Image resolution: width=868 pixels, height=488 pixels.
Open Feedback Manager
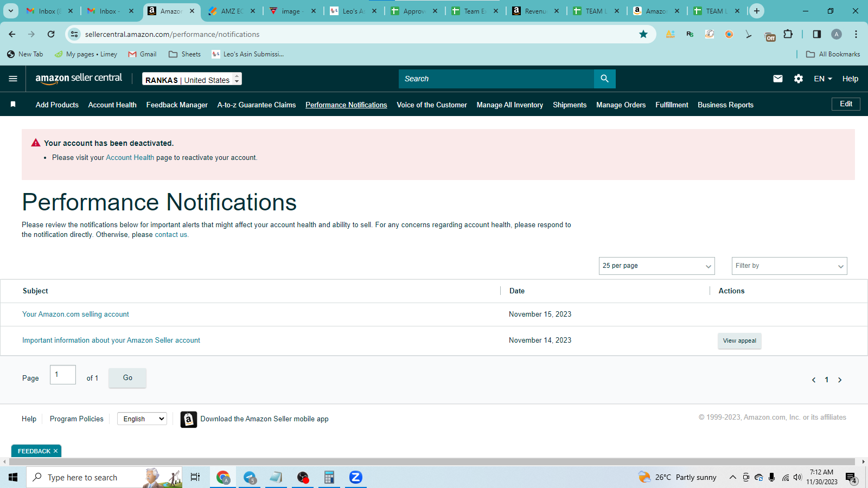[x=177, y=105]
